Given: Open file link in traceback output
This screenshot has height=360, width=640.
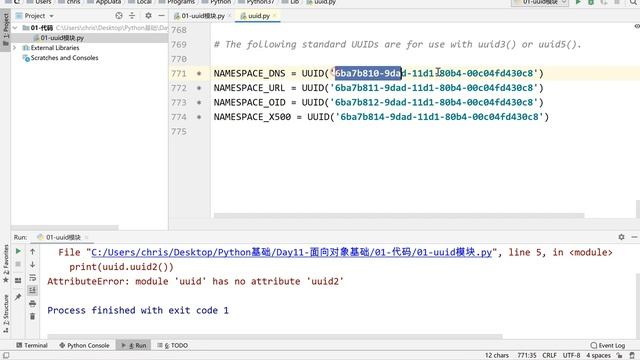Looking at the screenshot, I should (x=291, y=252).
